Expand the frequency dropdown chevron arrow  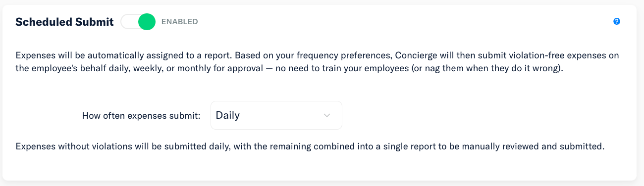pos(326,115)
